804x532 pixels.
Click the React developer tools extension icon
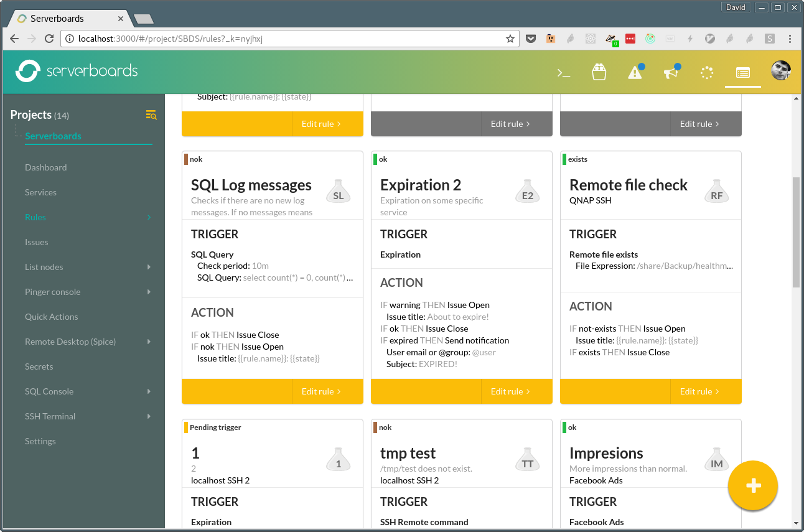[591, 39]
